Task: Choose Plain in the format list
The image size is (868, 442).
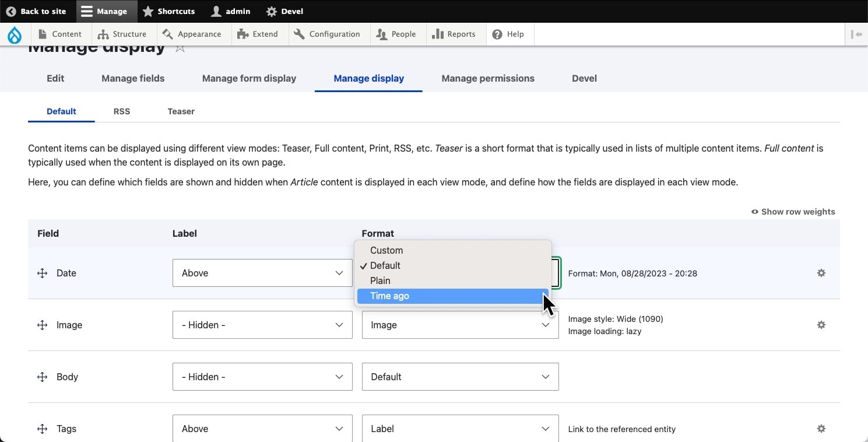Action: pyautogui.click(x=452, y=280)
